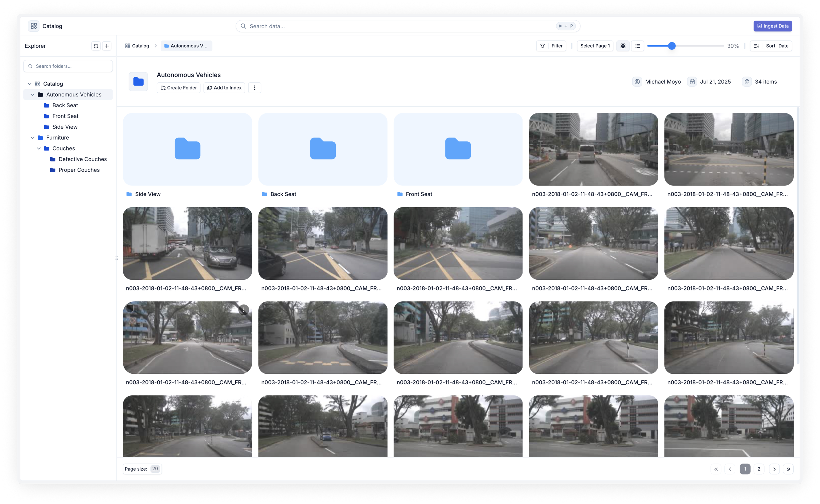Switch to list view icon
820x504 pixels.
[637, 46]
